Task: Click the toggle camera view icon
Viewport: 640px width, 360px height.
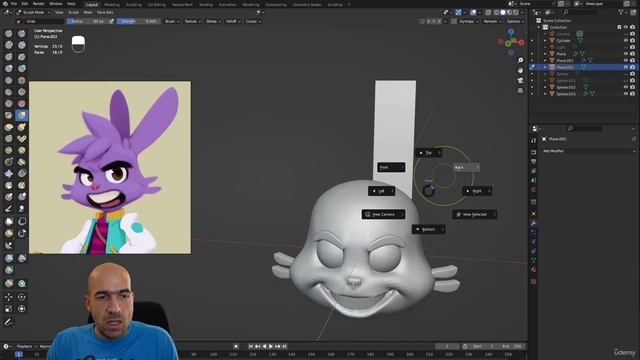Action: point(520,80)
